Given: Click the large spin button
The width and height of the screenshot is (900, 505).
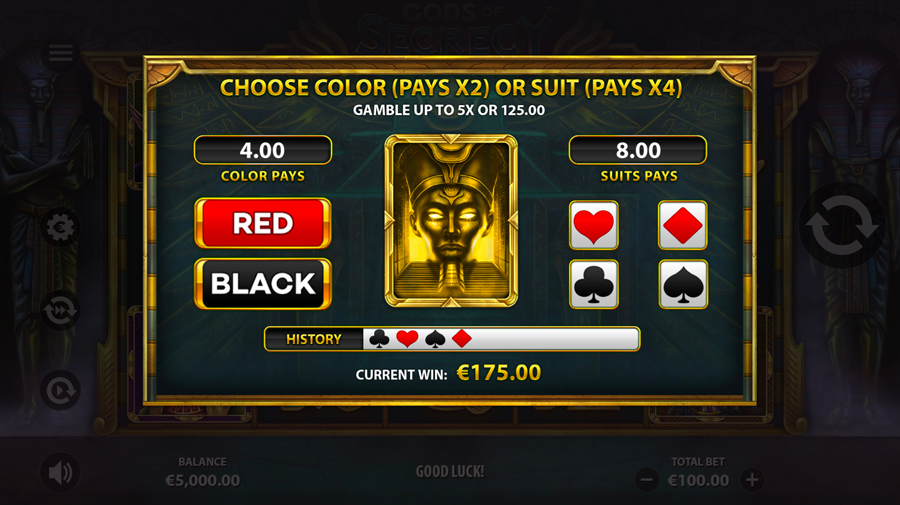Looking at the screenshot, I should 842,225.
